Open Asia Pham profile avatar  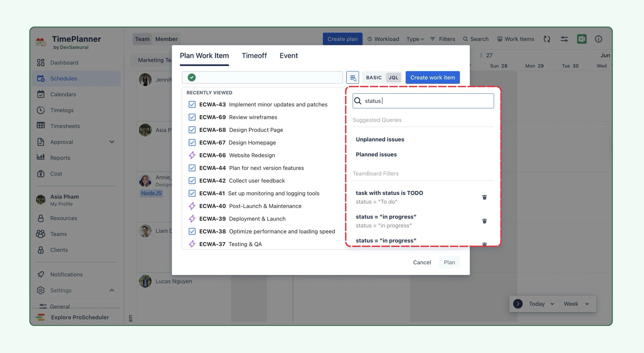point(41,200)
